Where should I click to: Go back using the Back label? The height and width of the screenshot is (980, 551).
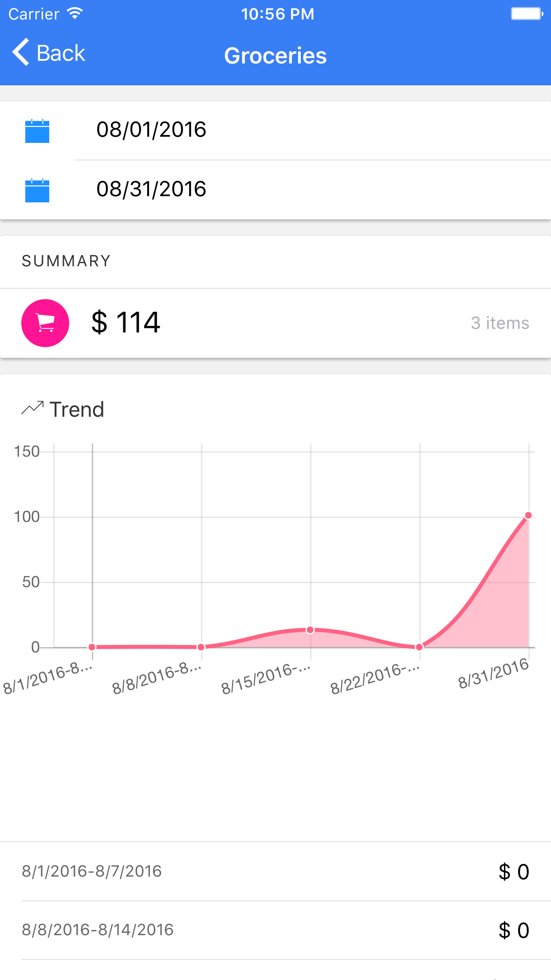61,53
